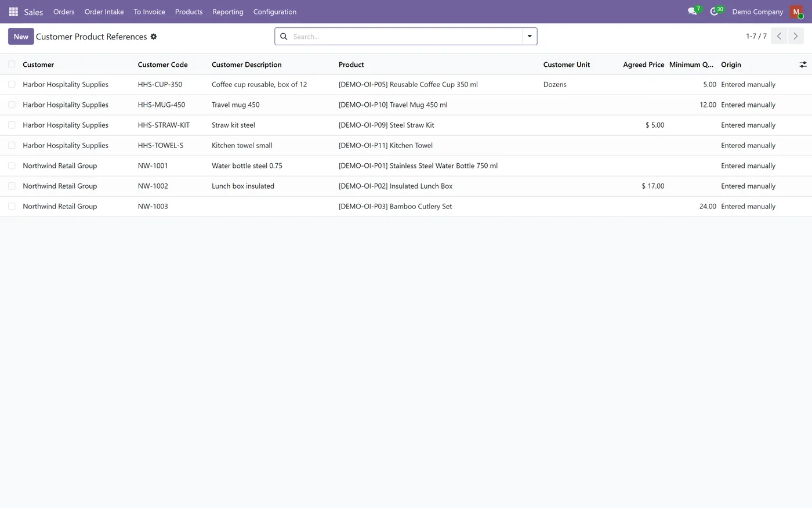Click the HHS-STRAW-KIT customer code cell
Image resolution: width=812 pixels, height=508 pixels.
coord(164,125)
